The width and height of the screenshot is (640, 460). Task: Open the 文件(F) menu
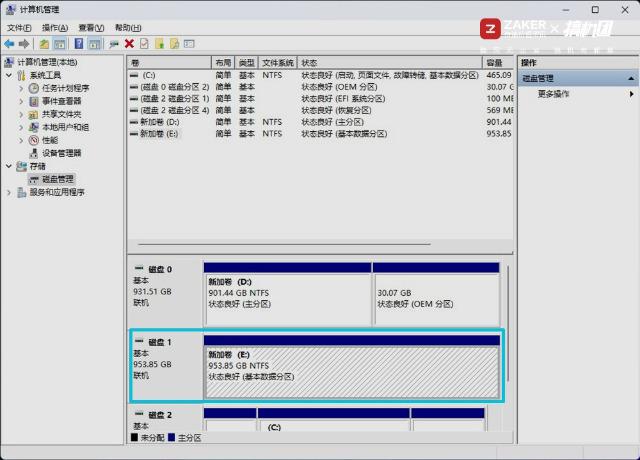(19, 28)
